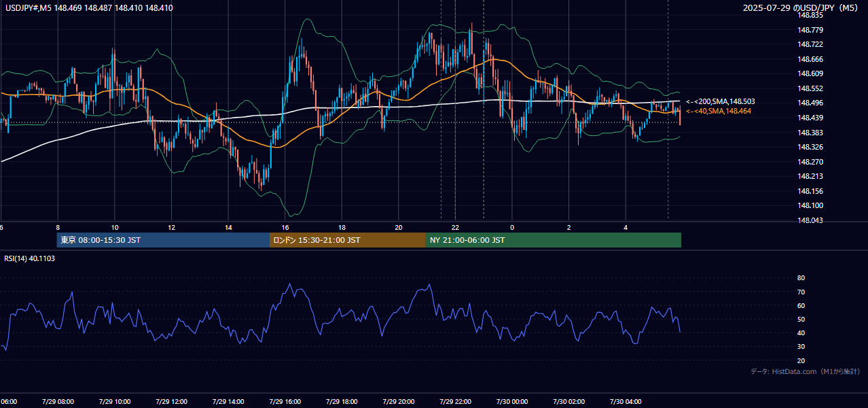
Task: Click hour label 8 under the price chart
Action: tap(58, 227)
